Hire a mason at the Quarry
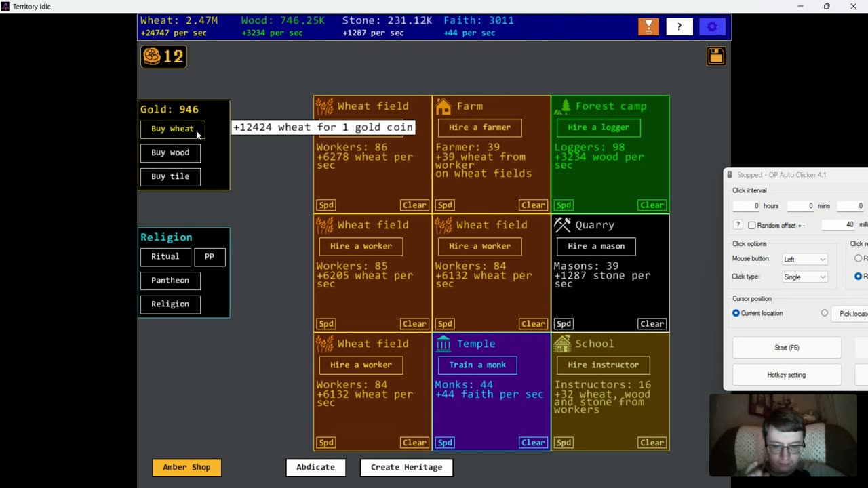The width and height of the screenshot is (868, 488). click(x=596, y=246)
